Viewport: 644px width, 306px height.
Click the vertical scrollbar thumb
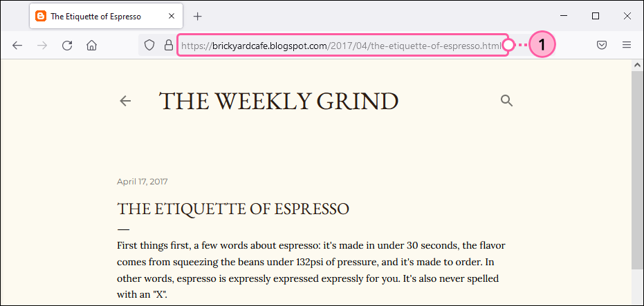[x=638, y=171]
